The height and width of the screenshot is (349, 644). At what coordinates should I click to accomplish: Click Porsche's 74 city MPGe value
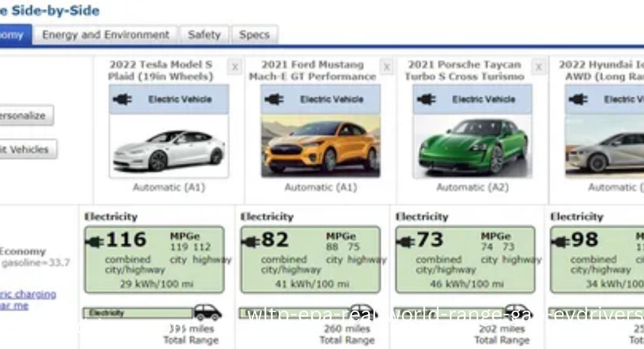pos(487,248)
